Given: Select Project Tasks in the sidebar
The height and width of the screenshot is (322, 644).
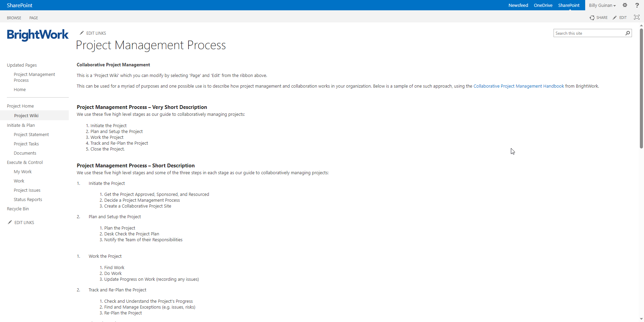Looking at the screenshot, I should coord(26,144).
